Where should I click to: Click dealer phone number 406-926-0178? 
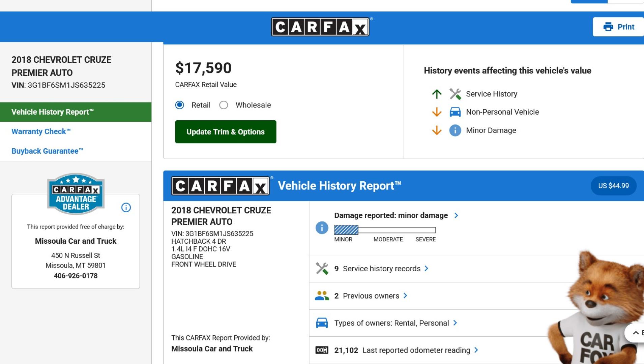point(76,276)
